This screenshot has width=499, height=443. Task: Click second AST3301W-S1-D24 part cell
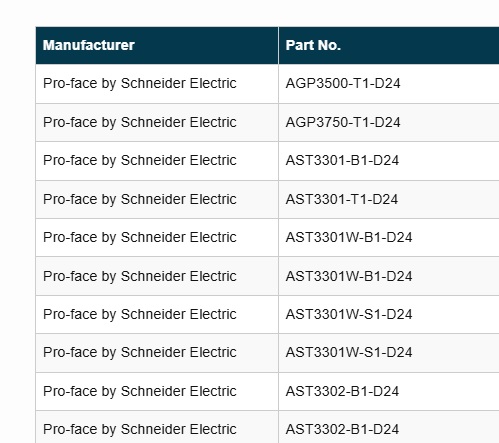tap(389, 353)
